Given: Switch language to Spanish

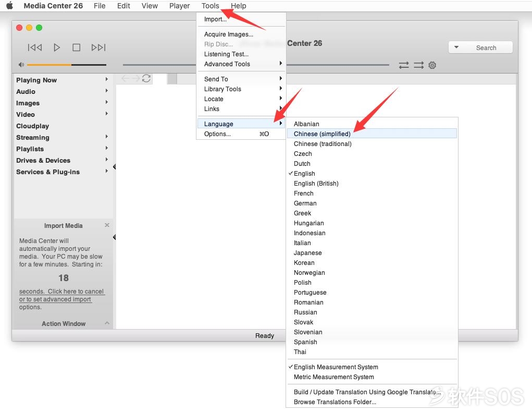Looking at the screenshot, I should [x=372, y=342].
